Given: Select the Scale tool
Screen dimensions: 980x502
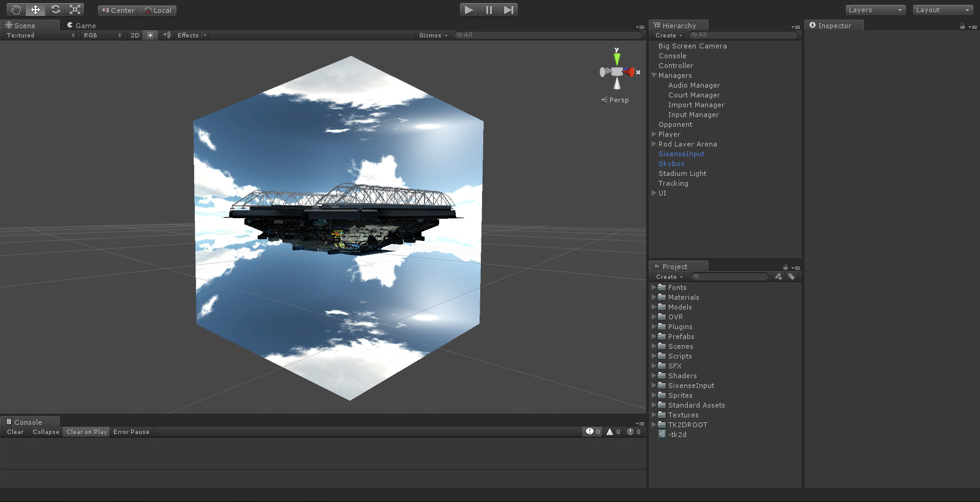Looking at the screenshot, I should coord(75,10).
